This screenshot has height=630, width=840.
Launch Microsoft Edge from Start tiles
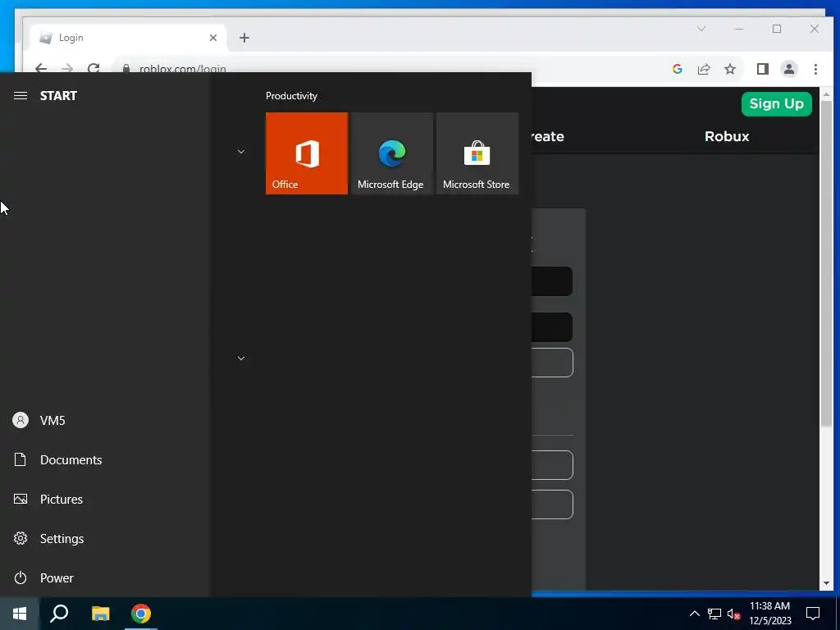click(x=391, y=153)
